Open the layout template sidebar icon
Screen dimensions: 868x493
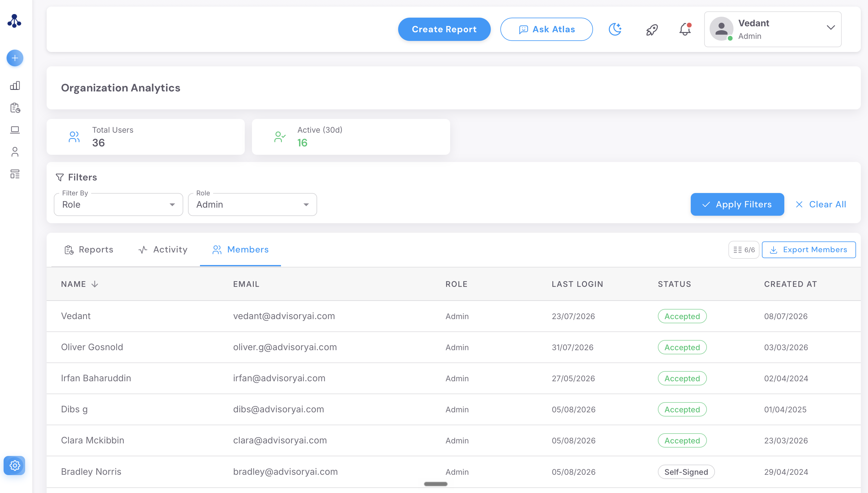tap(15, 174)
